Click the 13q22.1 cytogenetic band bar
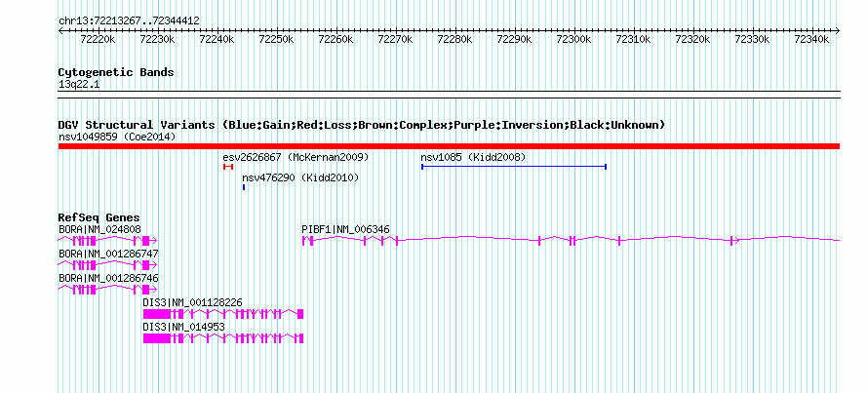This screenshot has width=868, height=393. click(x=449, y=95)
